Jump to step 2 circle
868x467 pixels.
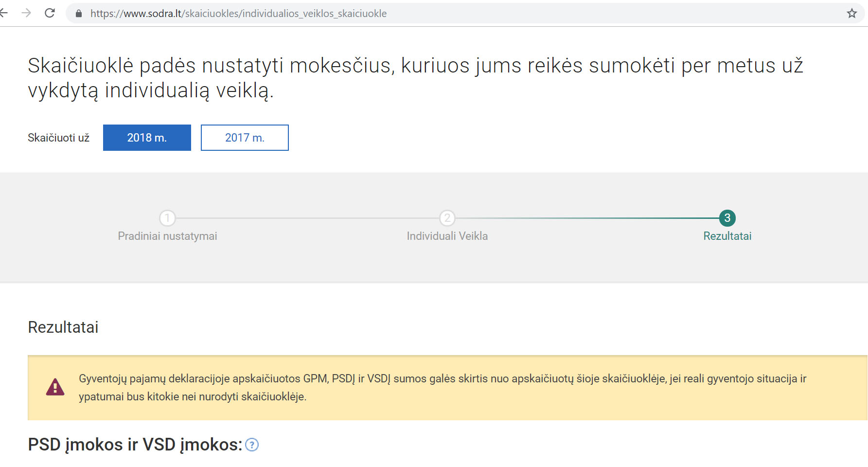coord(447,218)
